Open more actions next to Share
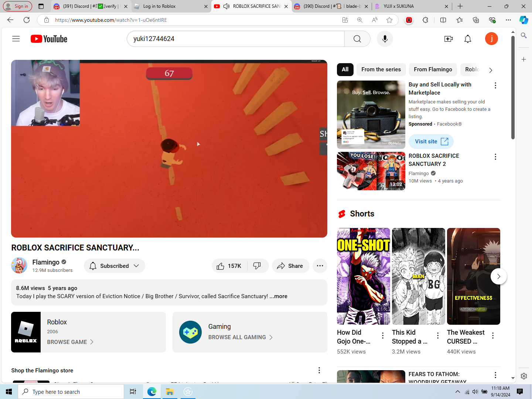The height and width of the screenshot is (399, 532). click(x=320, y=266)
